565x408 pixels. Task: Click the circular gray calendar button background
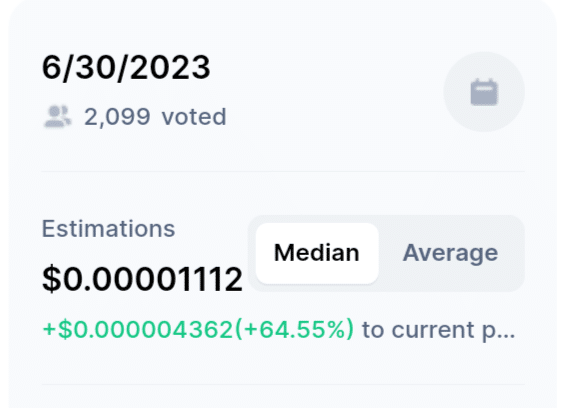[484, 92]
